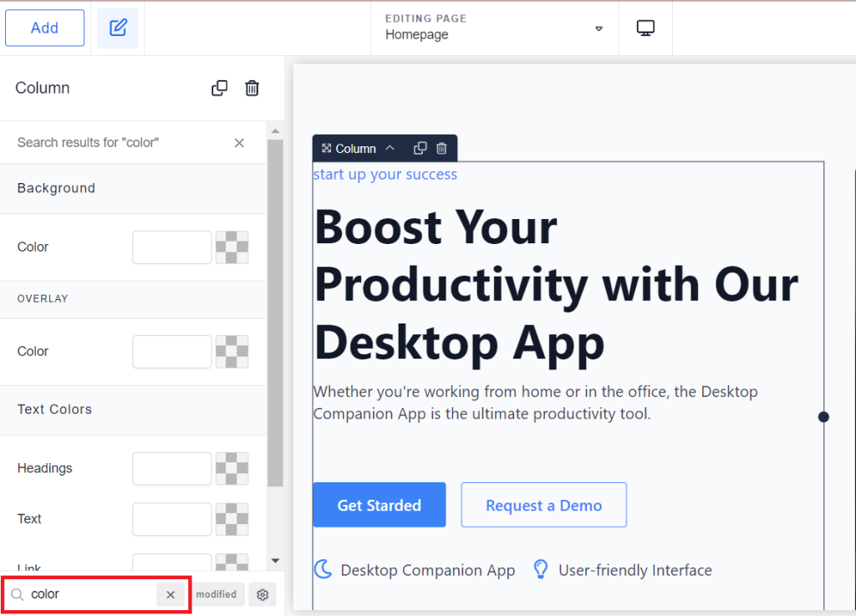Click the Headings color input field
Screen dimensions: 856x616
(x=172, y=469)
